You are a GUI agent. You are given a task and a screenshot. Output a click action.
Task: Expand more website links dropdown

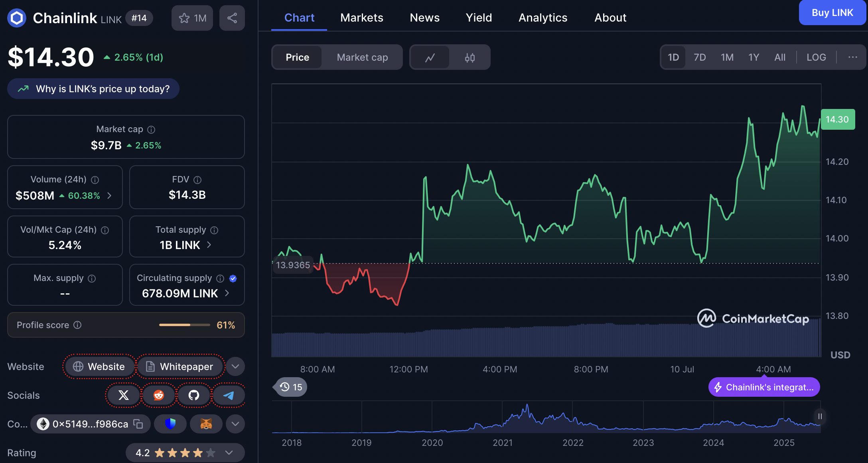[235, 366]
